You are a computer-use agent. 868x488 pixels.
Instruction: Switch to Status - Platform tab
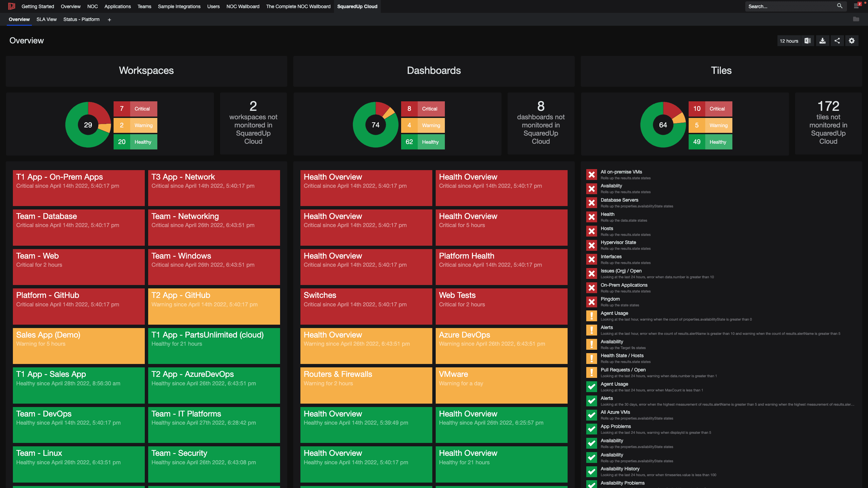coord(81,19)
